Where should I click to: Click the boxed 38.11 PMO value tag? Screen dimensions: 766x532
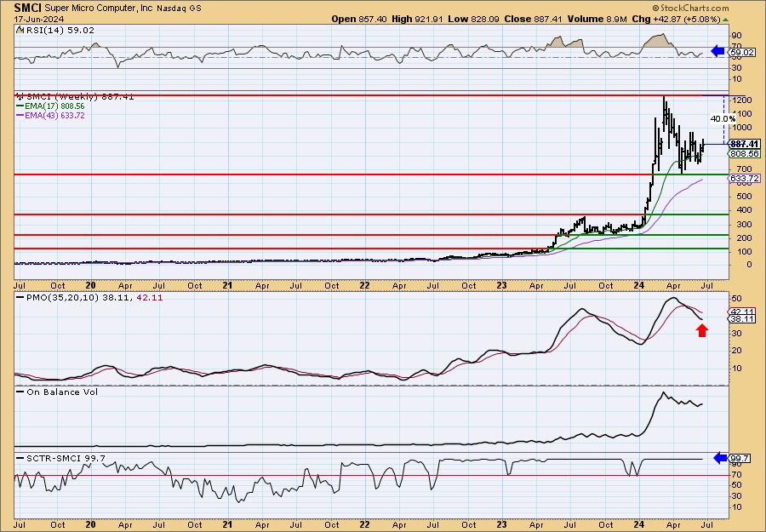pos(742,319)
